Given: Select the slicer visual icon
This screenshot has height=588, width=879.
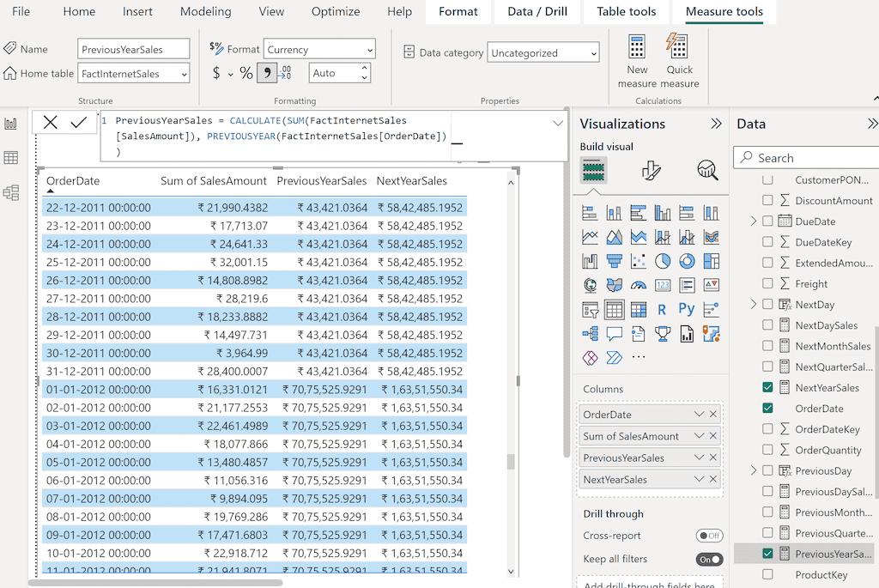Looking at the screenshot, I should [592, 307].
